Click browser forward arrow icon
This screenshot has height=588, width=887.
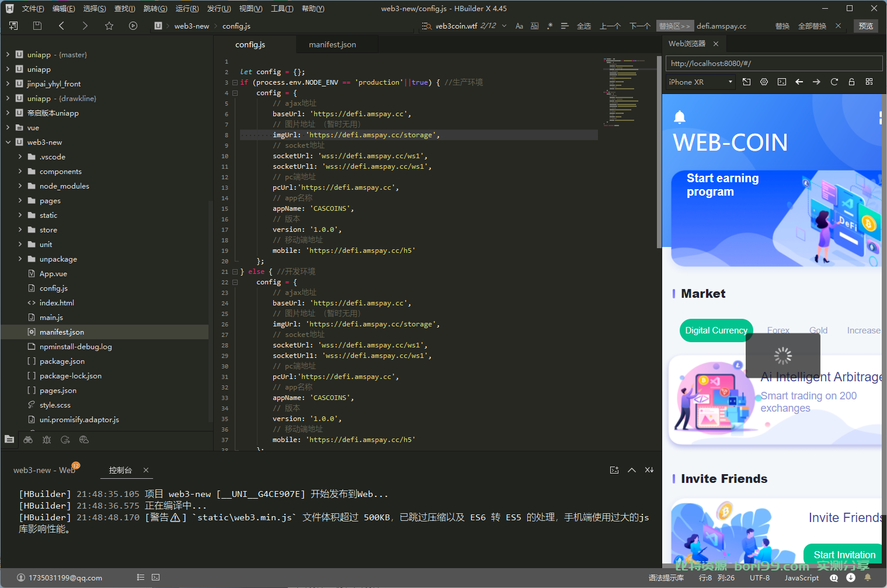pyautogui.click(x=816, y=82)
